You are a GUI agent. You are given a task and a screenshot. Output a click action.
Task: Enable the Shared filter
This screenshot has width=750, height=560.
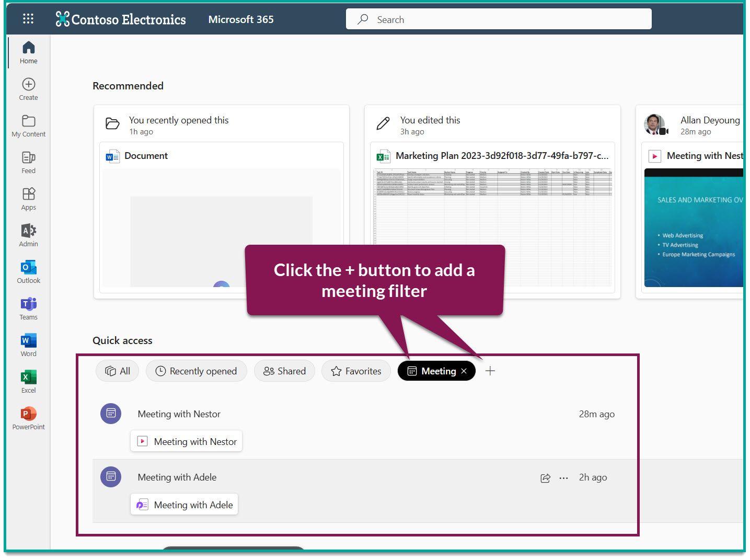tap(284, 371)
